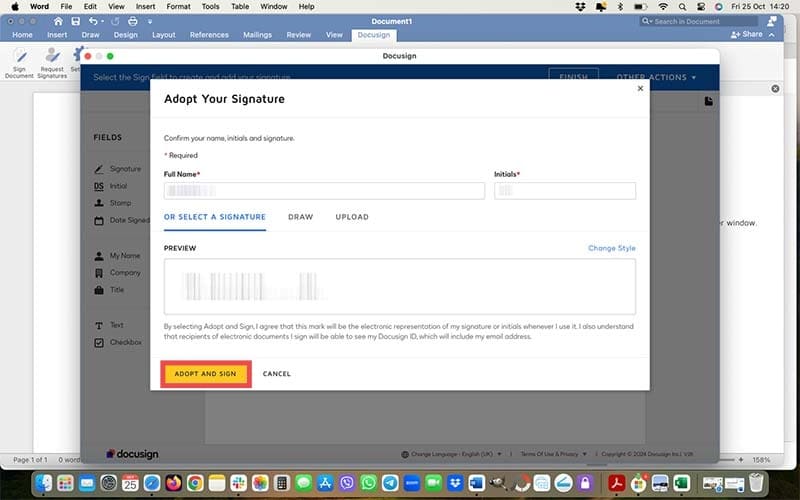This screenshot has width=800, height=500.
Task: Click the Undo arrow in Word's toolbar
Action: [x=93, y=21]
